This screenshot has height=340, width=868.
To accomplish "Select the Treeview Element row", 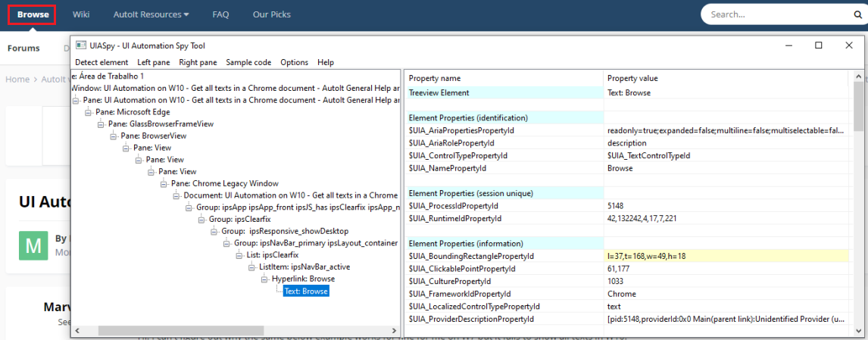I will (626, 93).
